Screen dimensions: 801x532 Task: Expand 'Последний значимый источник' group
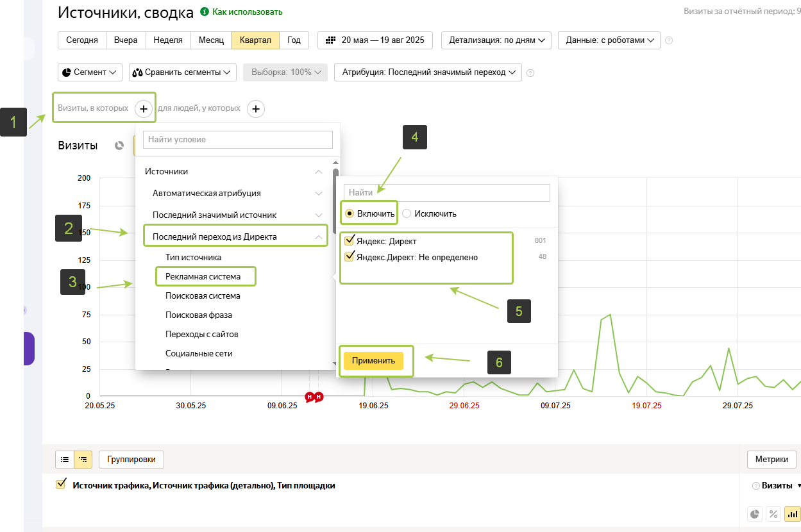tap(319, 215)
